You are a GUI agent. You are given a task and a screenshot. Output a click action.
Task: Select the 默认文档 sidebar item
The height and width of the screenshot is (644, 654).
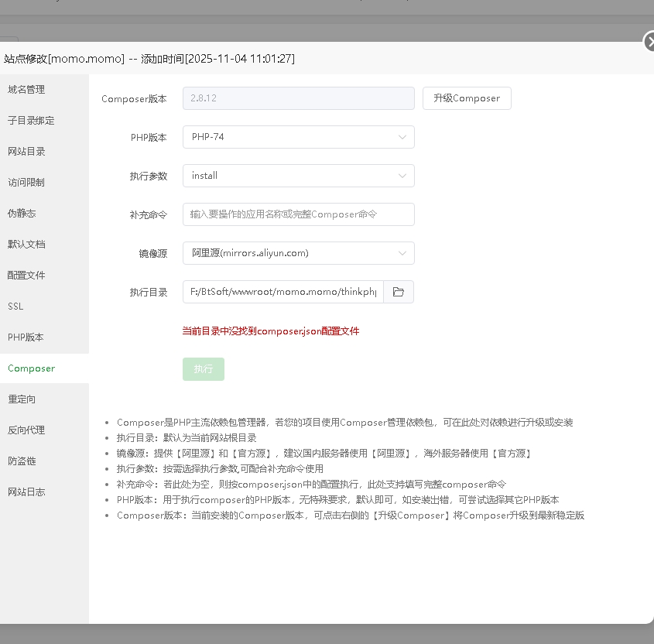[x=26, y=244]
